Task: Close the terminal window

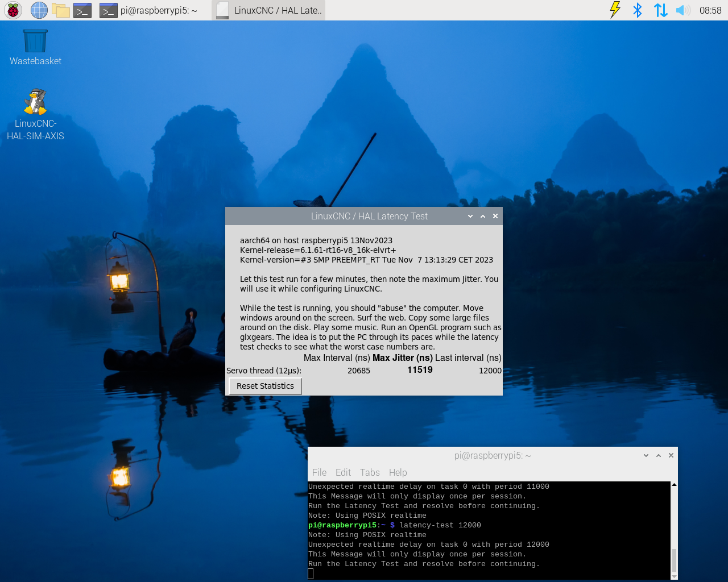Action: [x=671, y=455]
